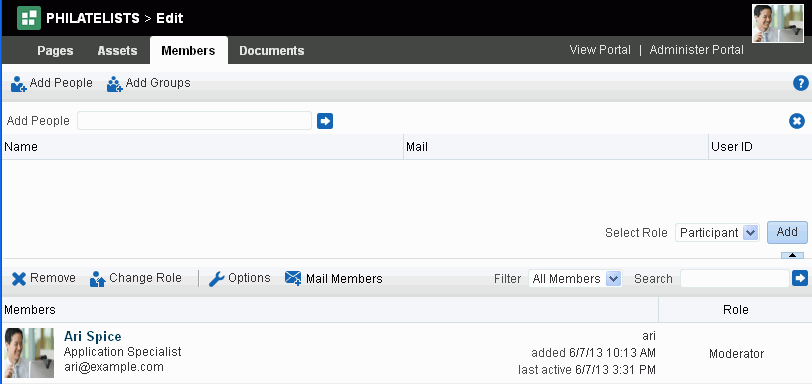812x384 pixels.
Task: Focus the member Search field
Action: (x=735, y=279)
